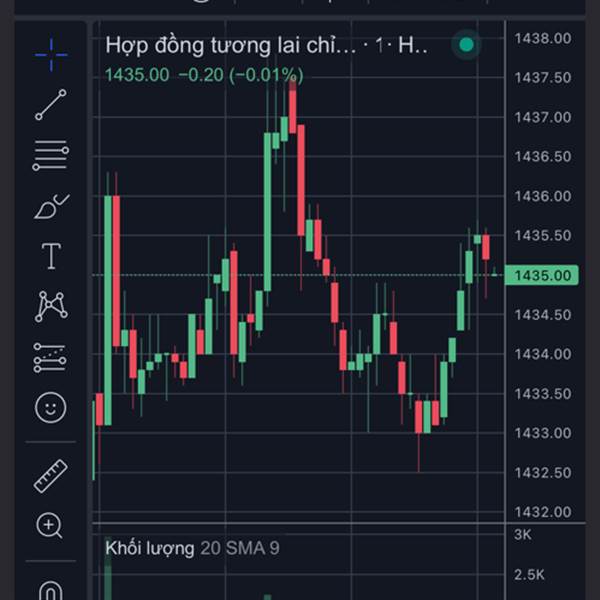600x600 pixels.
Task: Click the legend price value 1435.00
Action: 137,75
